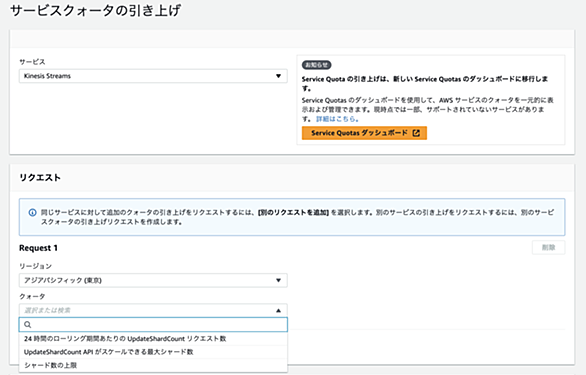Click the 削除 button for Request 1
The height and width of the screenshot is (375, 586).
tap(548, 248)
